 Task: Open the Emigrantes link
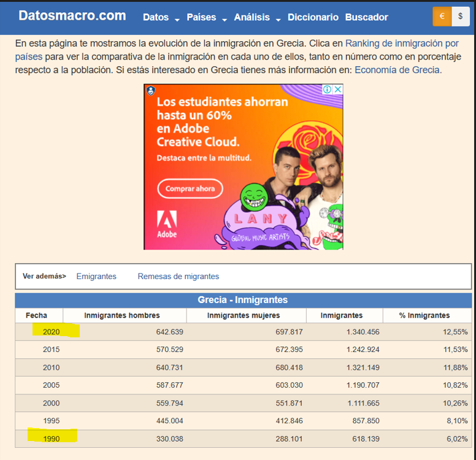[96, 276]
